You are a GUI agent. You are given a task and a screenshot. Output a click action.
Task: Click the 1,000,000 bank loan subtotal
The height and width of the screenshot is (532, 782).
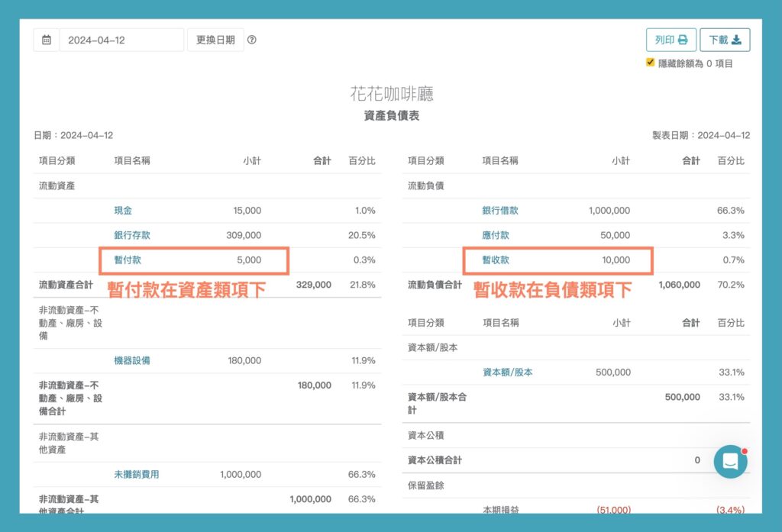[x=609, y=211]
